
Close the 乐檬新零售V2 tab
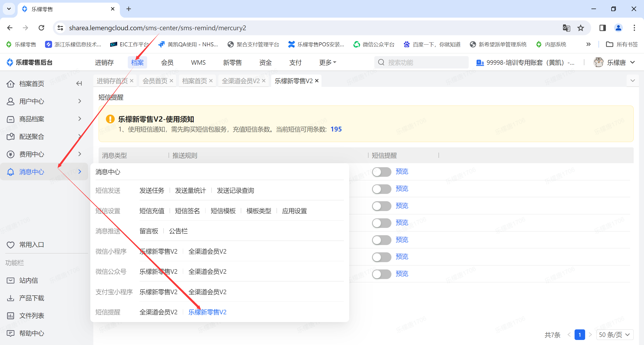click(317, 81)
